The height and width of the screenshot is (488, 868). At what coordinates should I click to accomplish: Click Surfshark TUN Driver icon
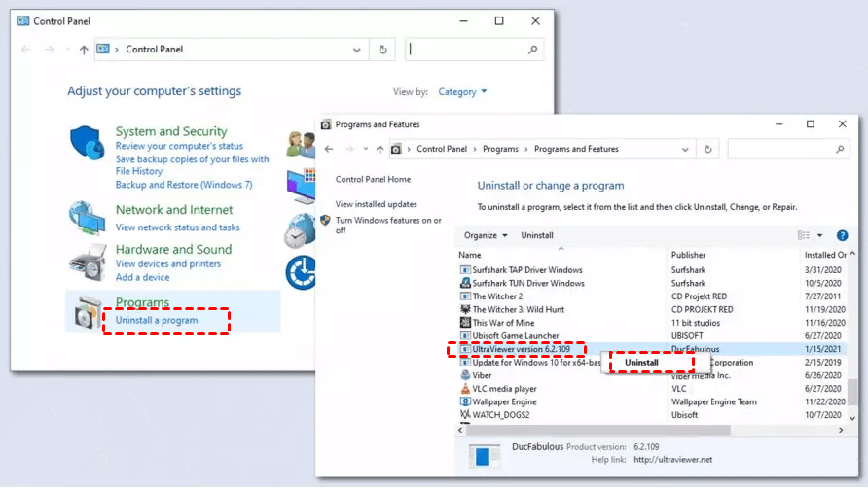coord(465,283)
